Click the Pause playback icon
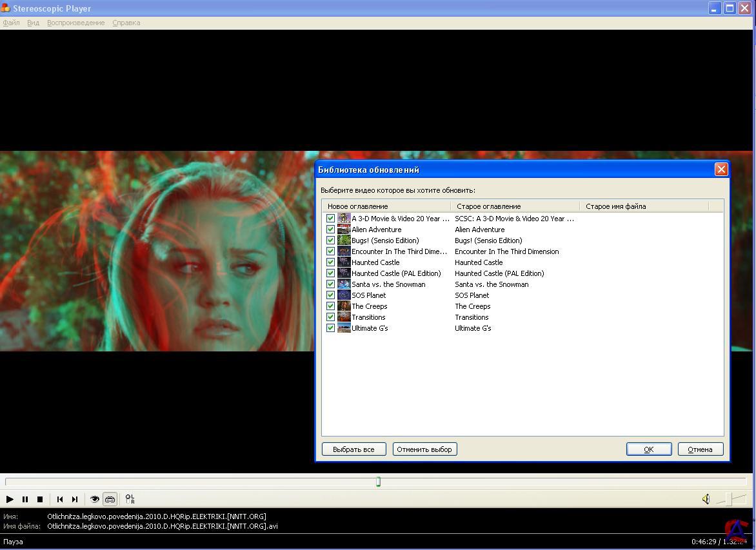This screenshot has height=550, width=756. [x=25, y=499]
